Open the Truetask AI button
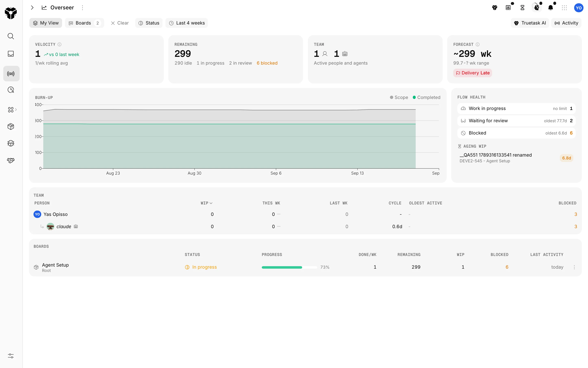The image size is (588, 368). [530, 23]
